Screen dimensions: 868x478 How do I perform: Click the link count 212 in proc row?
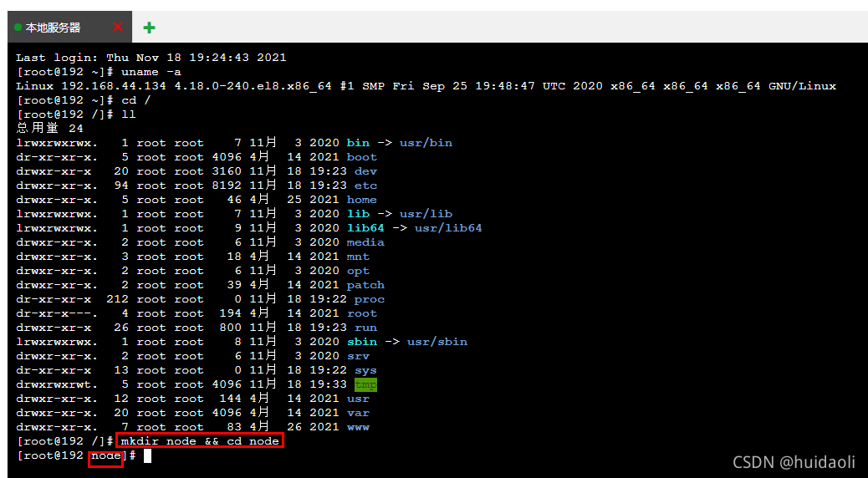tap(117, 299)
